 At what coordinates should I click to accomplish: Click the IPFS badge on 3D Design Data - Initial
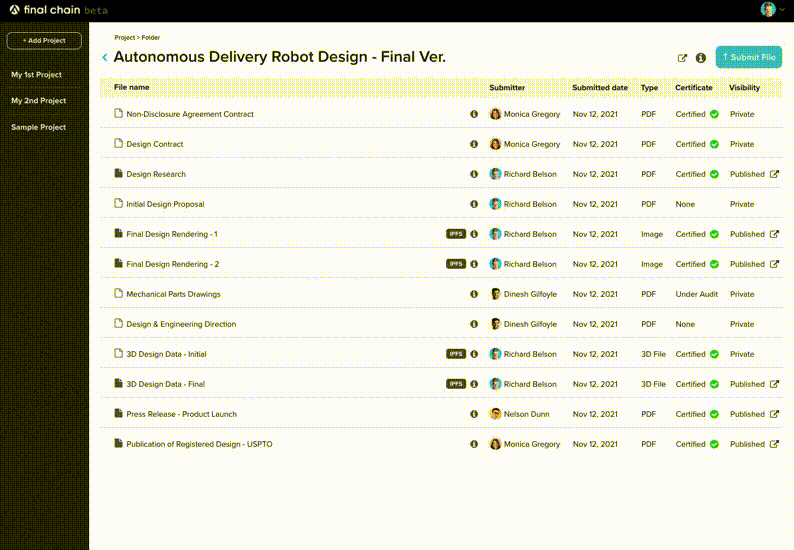pyautogui.click(x=456, y=354)
